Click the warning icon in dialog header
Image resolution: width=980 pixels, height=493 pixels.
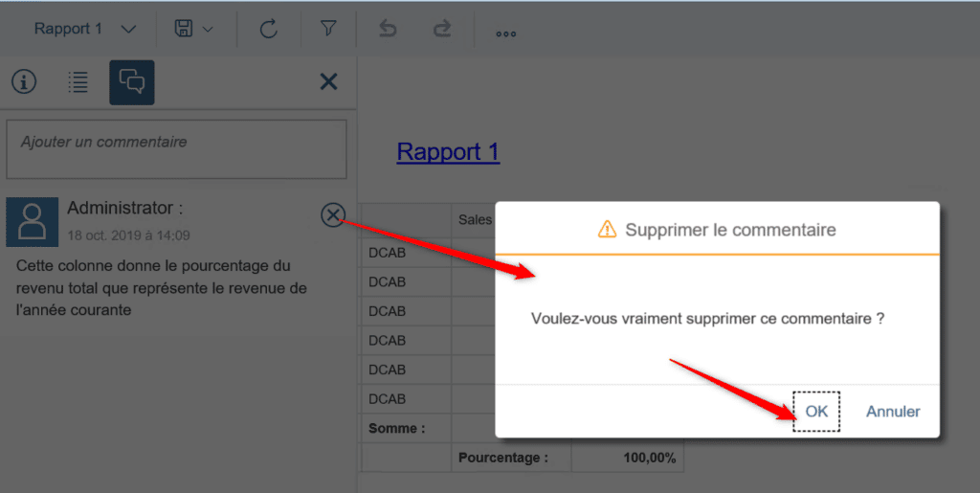point(607,230)
